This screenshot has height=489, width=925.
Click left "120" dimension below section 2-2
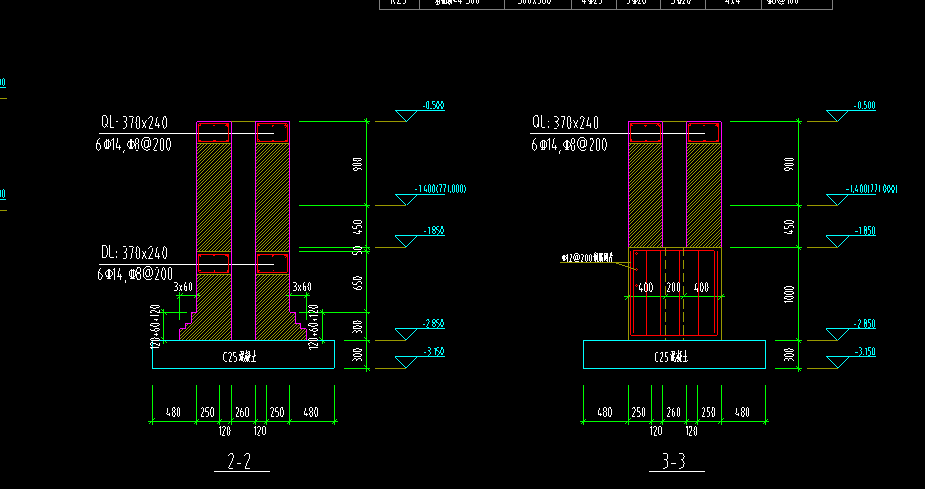click(225, 431)
